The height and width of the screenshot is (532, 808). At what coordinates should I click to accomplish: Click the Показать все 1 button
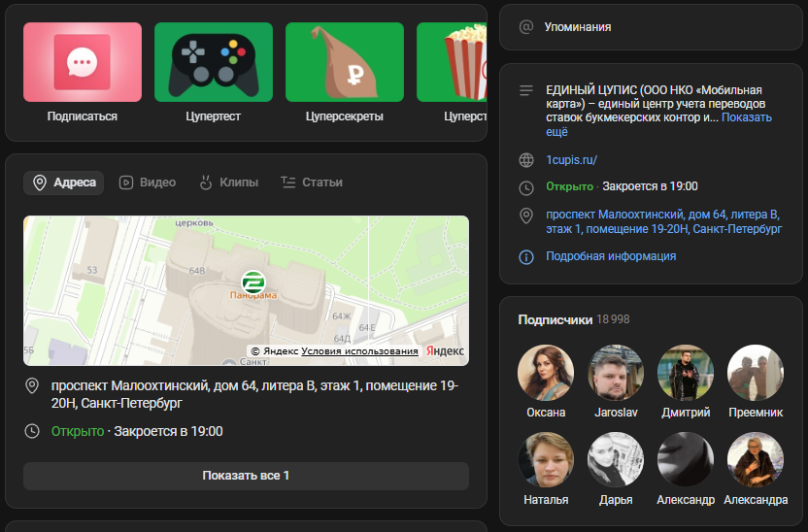pos(246,476)
